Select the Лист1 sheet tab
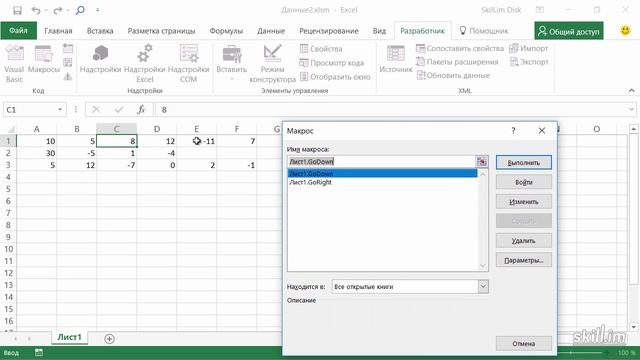Viewport: 640px width, 360px height. 69,337
